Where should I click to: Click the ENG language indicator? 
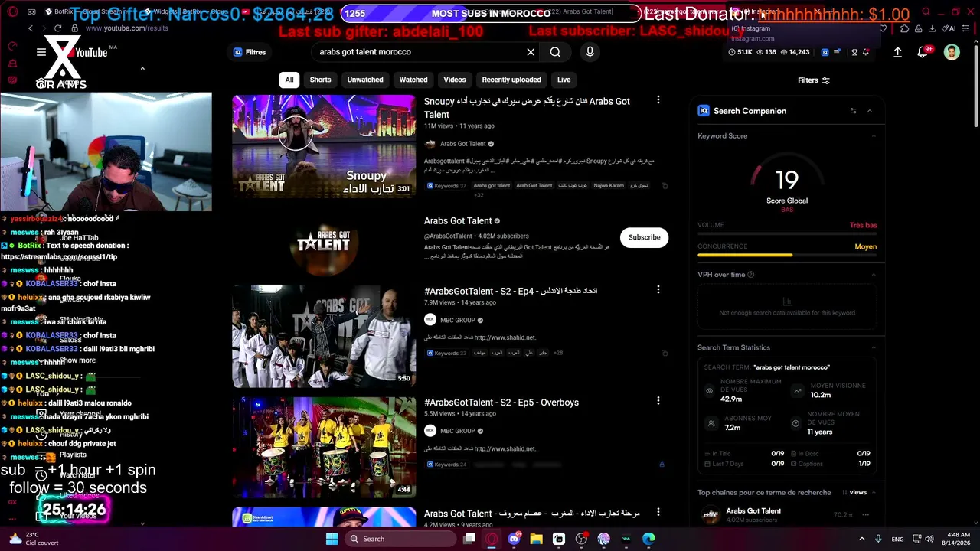pyautogui.click(x=897, y=539)
